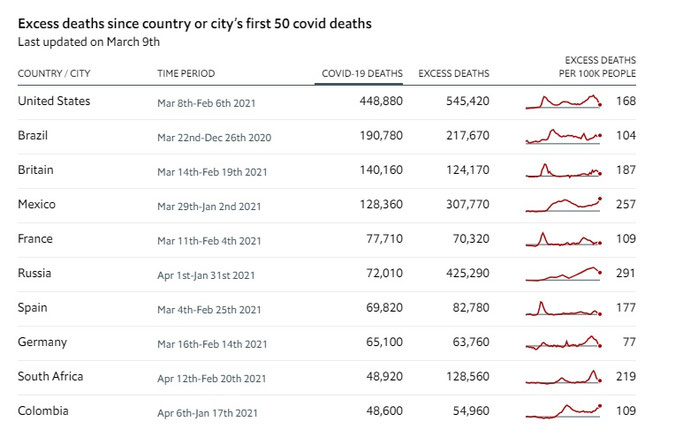Sort by EXCESS DEATHS column header

pyautogui.click(x=453, y=74)
